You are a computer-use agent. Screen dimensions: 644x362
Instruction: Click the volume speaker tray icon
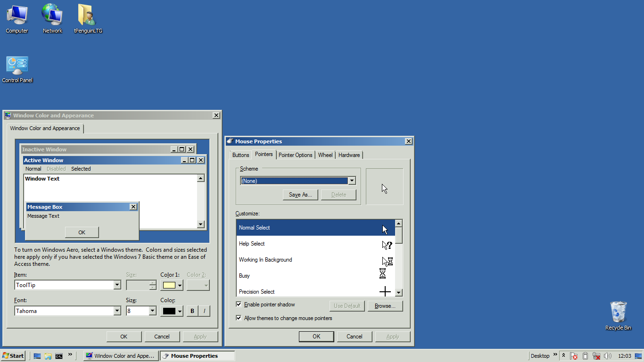[608, 356]
